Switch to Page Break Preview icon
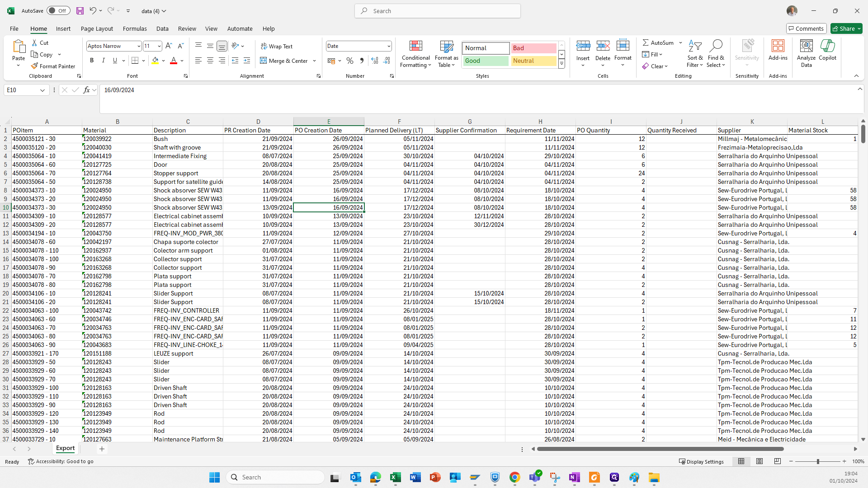 778,461
